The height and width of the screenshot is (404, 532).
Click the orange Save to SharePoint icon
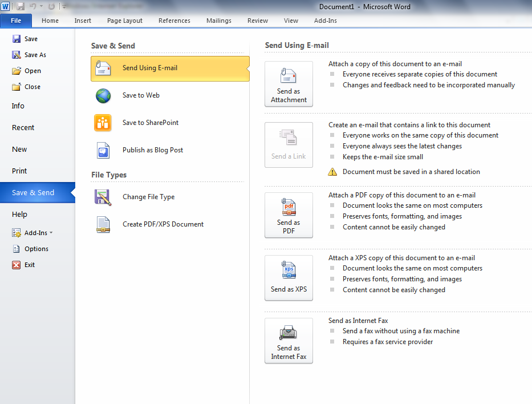[x=103, y=123]
